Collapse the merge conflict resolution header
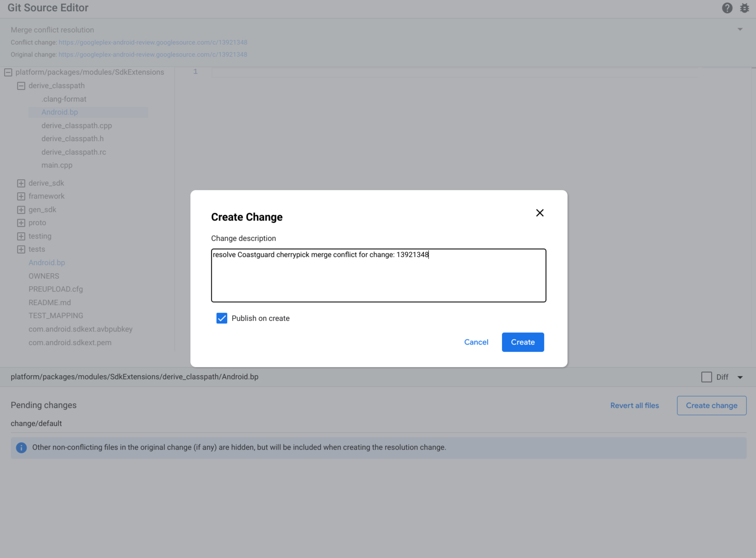 (740, 30)
